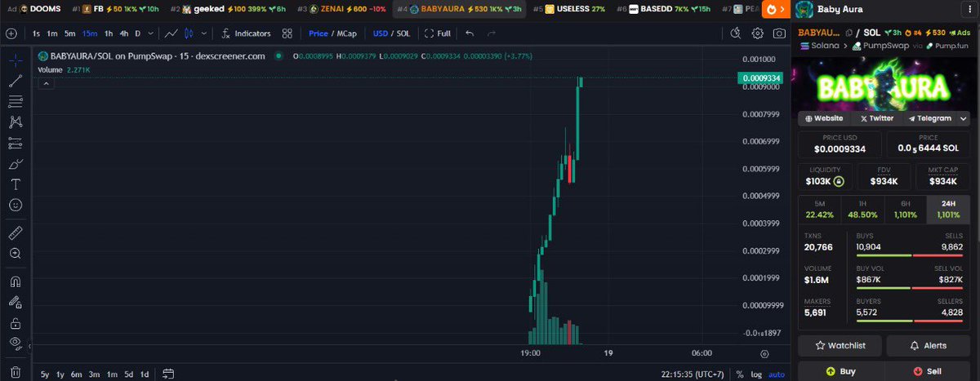Select the ruler measure tool
This screenshot has width=980, height=381.
click(16, 233)
